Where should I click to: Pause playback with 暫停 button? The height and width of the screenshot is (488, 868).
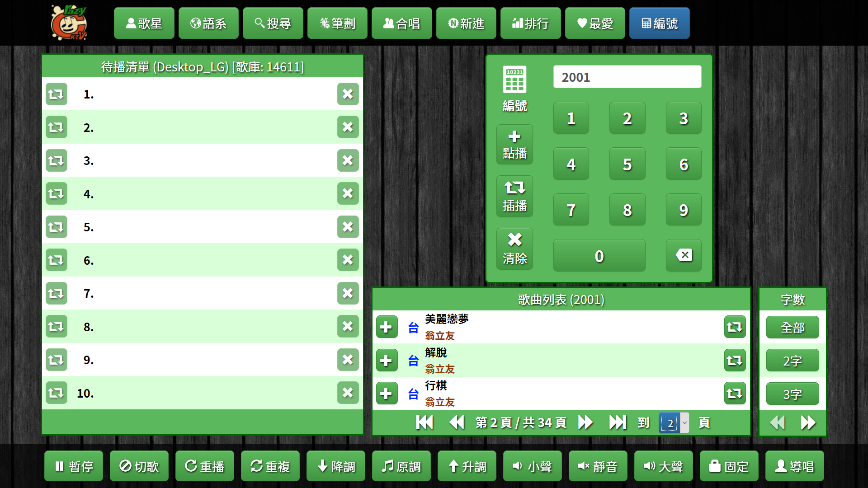[74, 466]
